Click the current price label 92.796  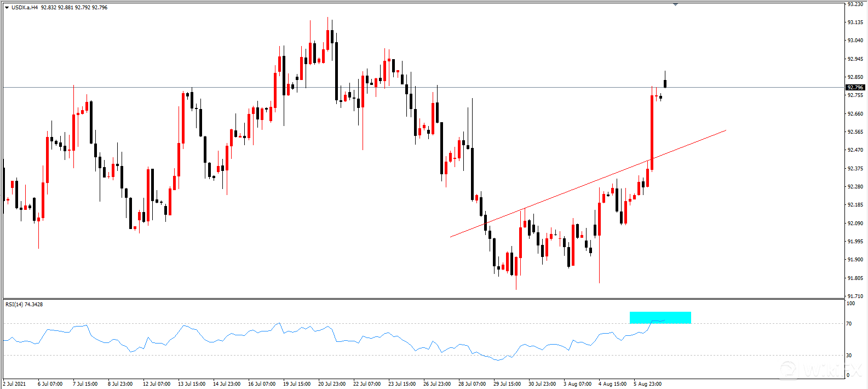pos(854,88)
